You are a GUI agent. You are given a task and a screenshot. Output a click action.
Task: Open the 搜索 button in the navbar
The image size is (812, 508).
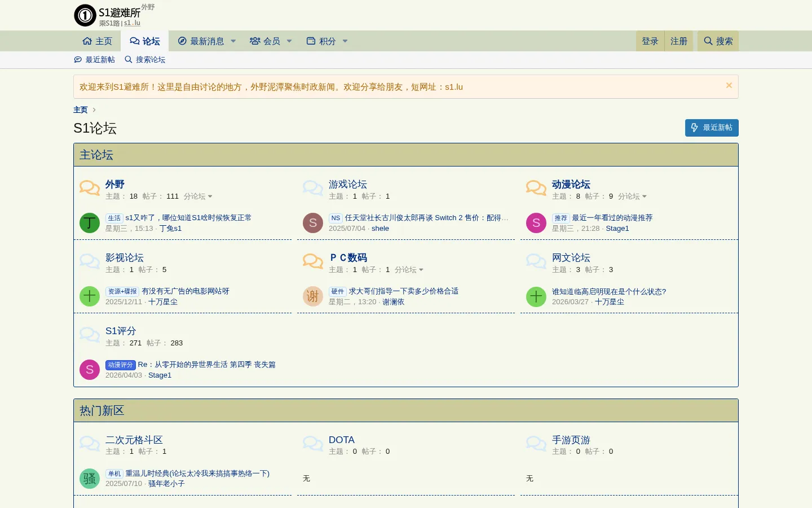[718, 41]
